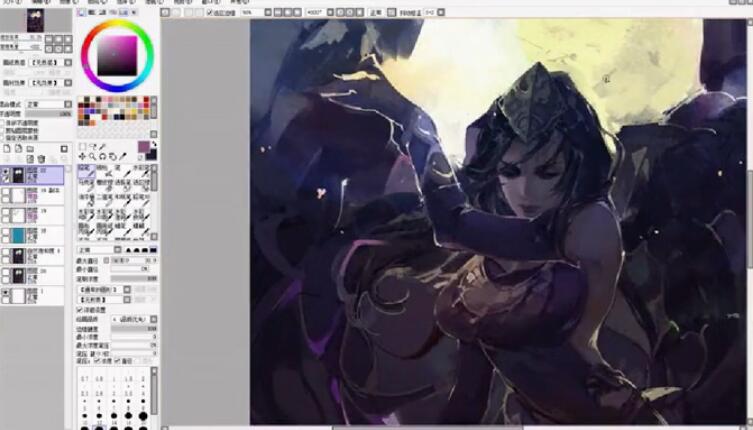Toggle the 详细设置 detailed settings checkbox

[x=80, y=309]
